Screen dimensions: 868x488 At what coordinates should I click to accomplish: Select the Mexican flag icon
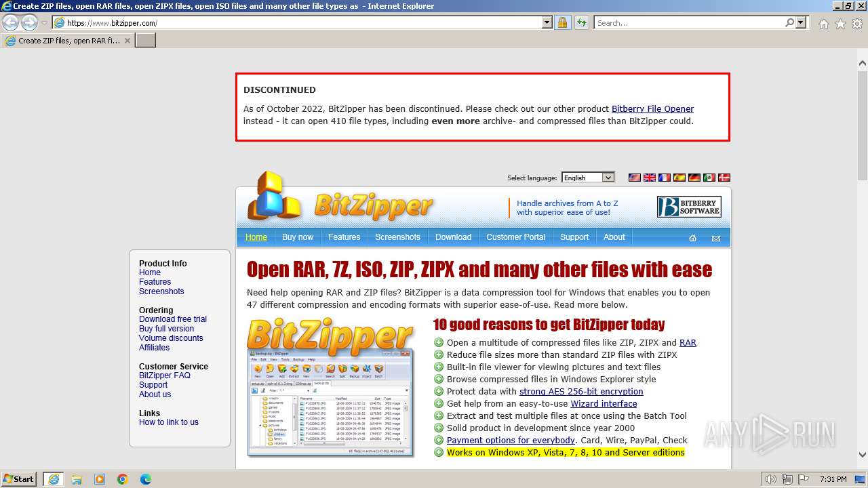click(x=709, y=178)
